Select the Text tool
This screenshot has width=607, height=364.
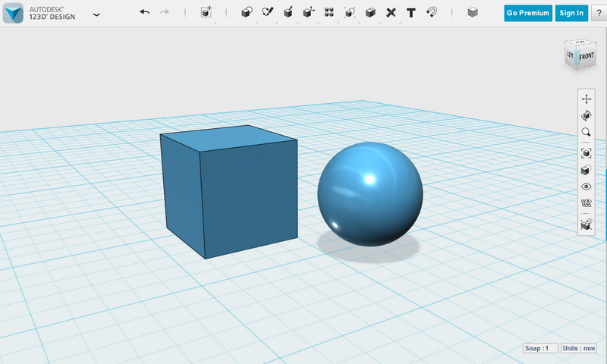[x=410, y=12]
